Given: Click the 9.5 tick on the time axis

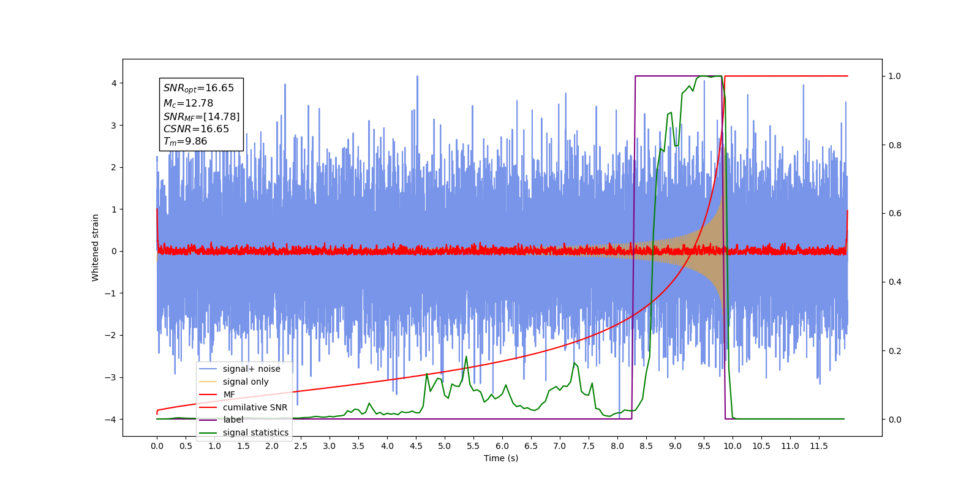Looking at the screenshot, I should 704,446.
